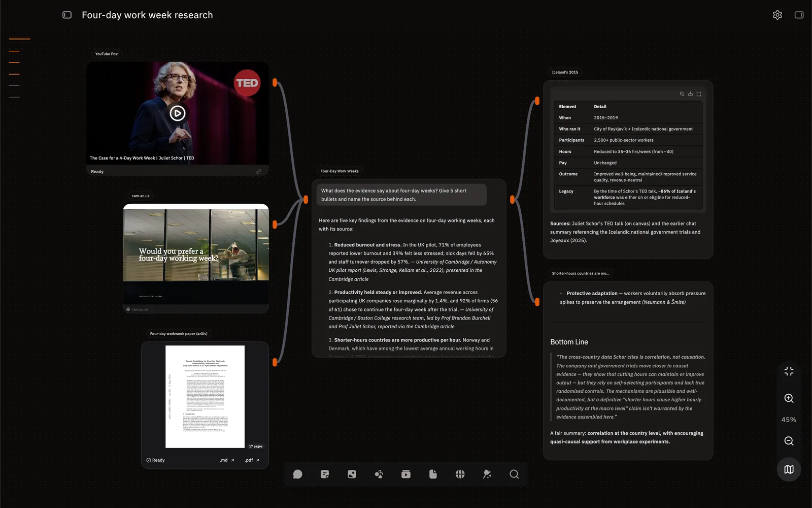Open the .md export of arXiv paper
The image size is (812, 508).
tap(227, 460)
